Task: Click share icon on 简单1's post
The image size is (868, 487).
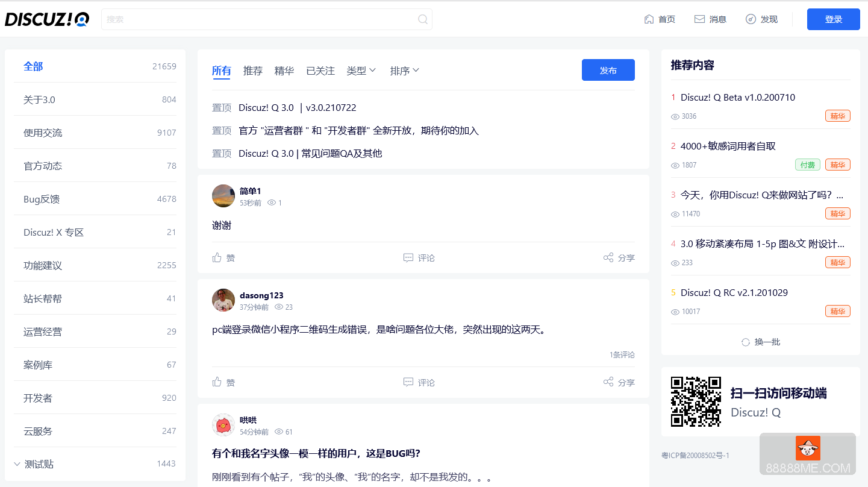Action: point(608,257)
